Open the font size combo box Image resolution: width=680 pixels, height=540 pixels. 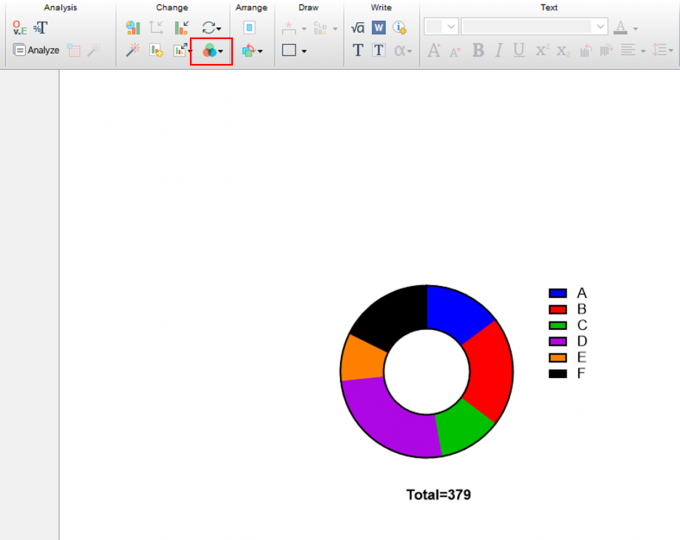tap(441, 27)
